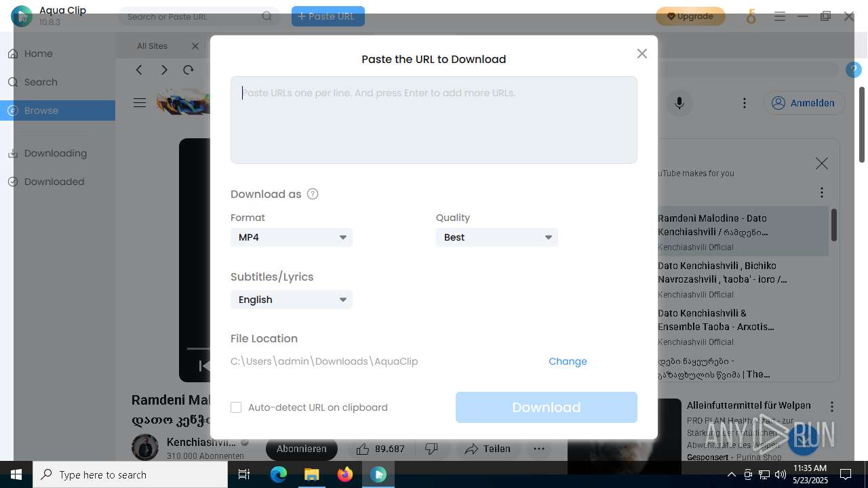868x488 pixels.
Task: Like the video with 89.687 likes
Action: pyautogui.click(x=380, y=449)
